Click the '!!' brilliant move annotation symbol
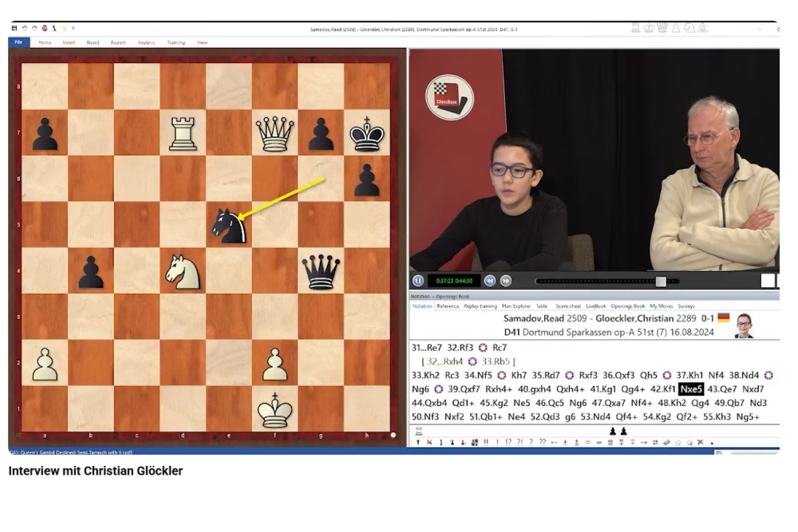 485,443
